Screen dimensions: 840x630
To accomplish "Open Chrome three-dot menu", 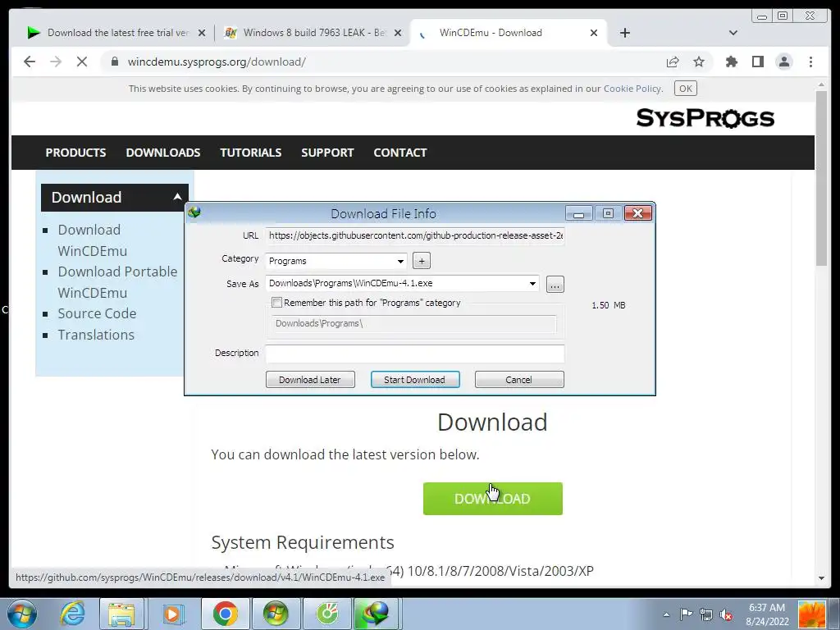I will [x=810, y=62].
